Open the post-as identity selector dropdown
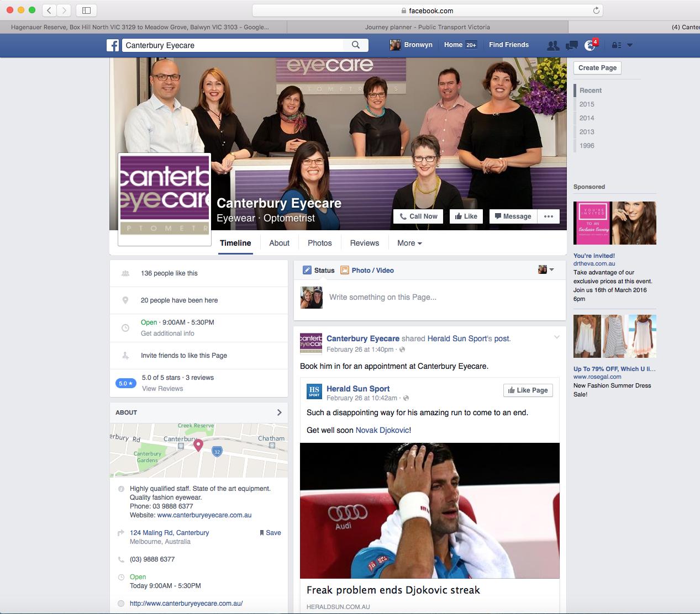The image size is (700, 614). 546,269
